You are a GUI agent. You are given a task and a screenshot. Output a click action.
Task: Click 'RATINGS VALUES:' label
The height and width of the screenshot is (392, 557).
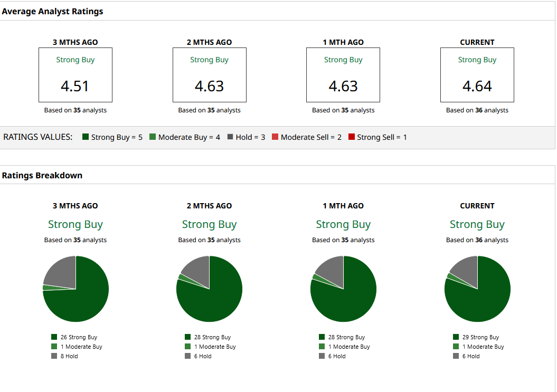(x=37, y=137)
